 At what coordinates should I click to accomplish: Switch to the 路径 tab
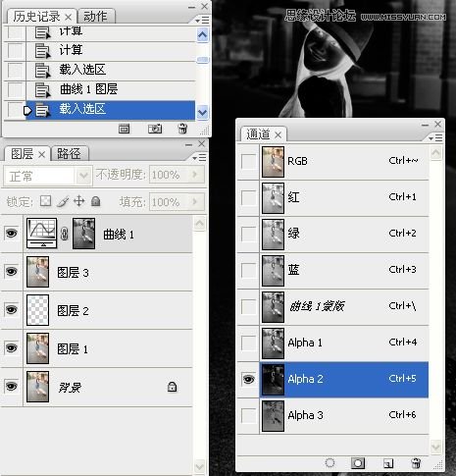click(x=69, y=154)
